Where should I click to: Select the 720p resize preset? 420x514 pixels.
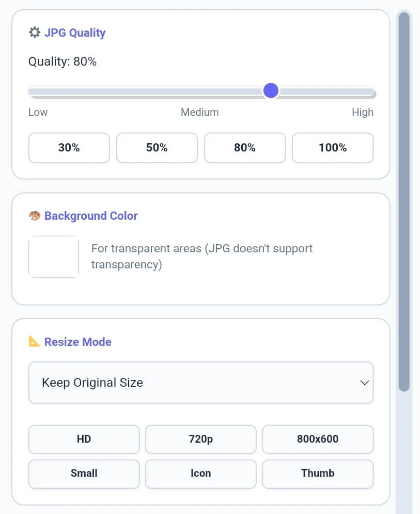(x=200, y=439)
